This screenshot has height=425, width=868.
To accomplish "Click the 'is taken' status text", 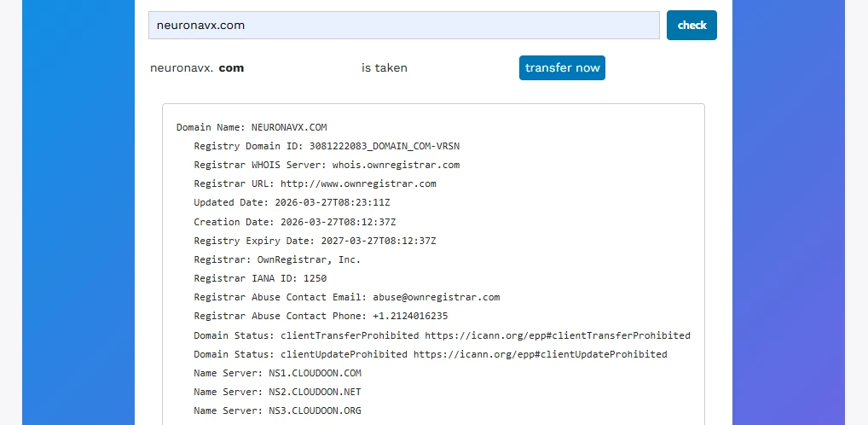I will (x=385, y=67).
